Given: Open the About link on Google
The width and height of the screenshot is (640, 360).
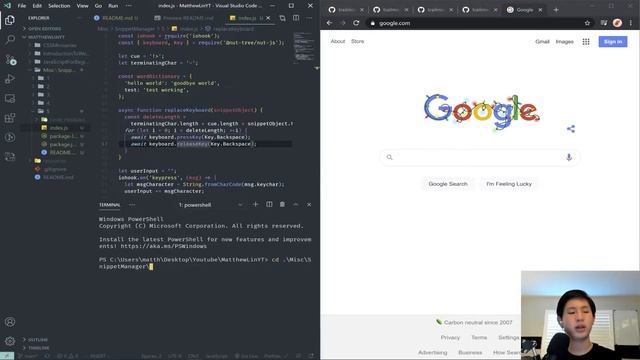Looking at the screenshot, I should coord(338,41).
